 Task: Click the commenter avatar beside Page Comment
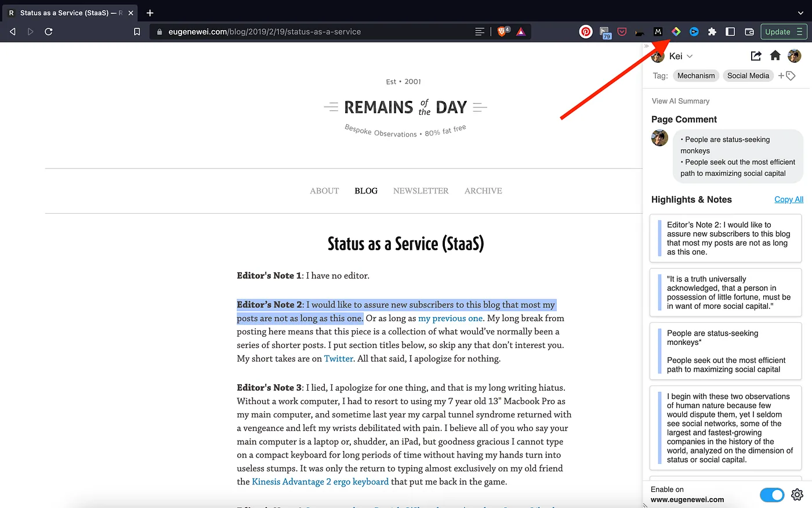659,138
